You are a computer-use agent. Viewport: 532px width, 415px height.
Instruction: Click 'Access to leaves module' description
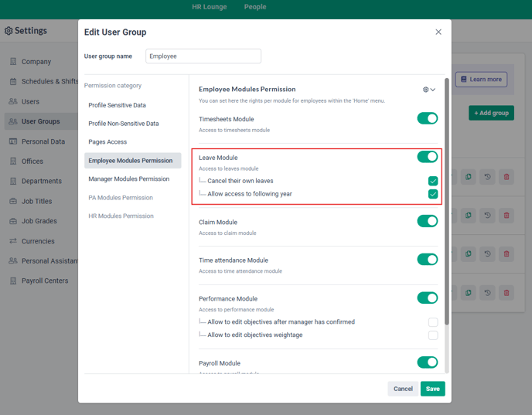pyautogui.click(x=228, y=168)
